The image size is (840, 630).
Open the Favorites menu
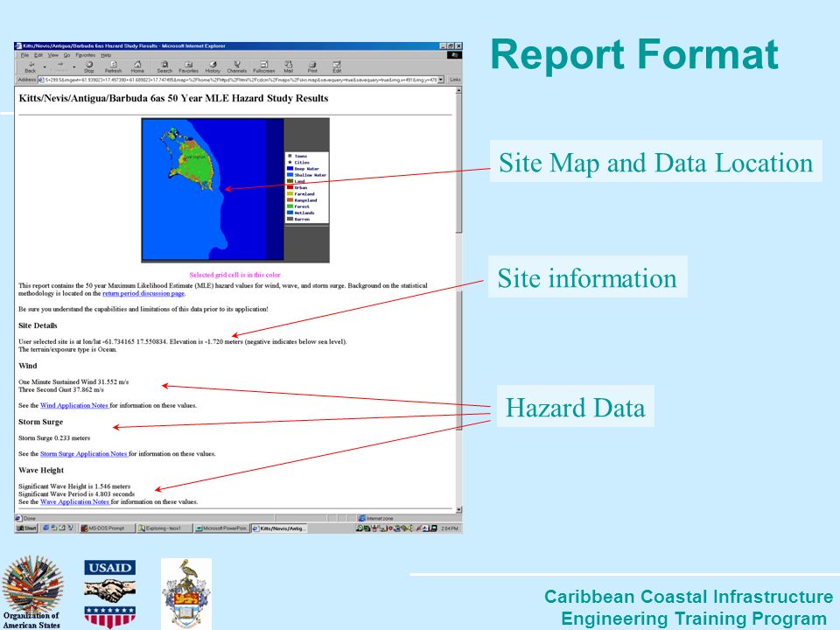[85, 55]
